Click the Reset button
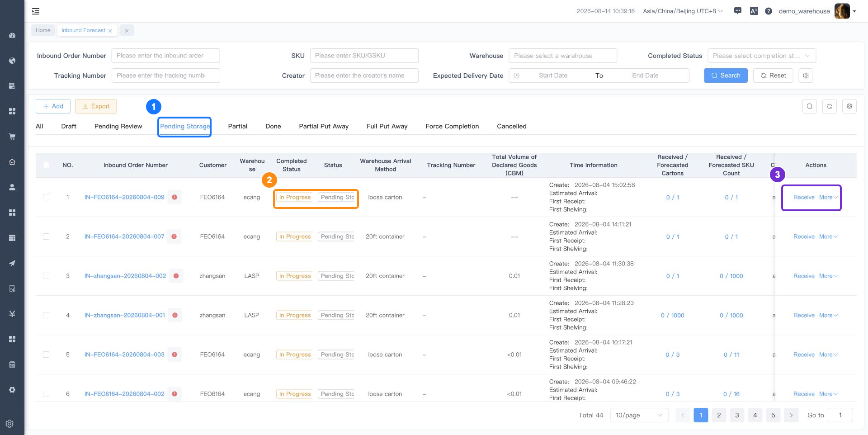 coord(773,76)
